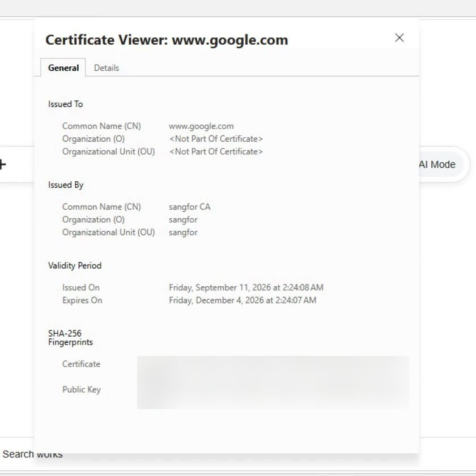This screenshot has height=476, width=476.
Task: Click the Issued To section heading
Action: pyautogui.click(x=65, y=104)
